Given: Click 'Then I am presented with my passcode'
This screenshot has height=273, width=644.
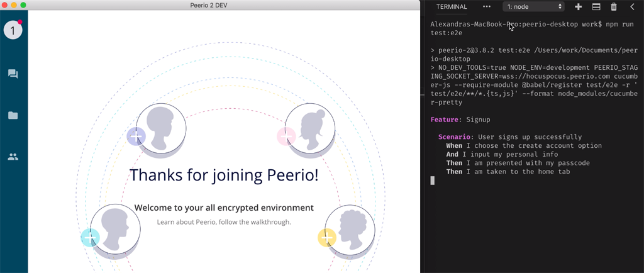Looking at the screenshot, I should [518, 163].
